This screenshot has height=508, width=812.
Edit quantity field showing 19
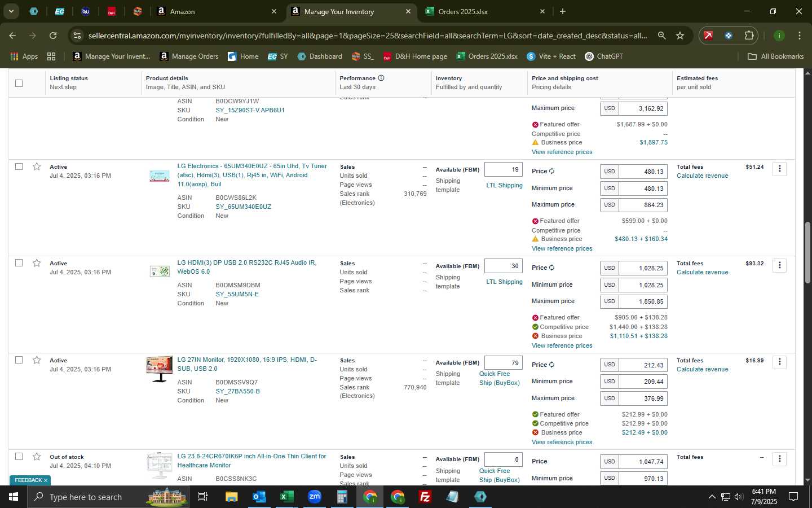(504, 169)
